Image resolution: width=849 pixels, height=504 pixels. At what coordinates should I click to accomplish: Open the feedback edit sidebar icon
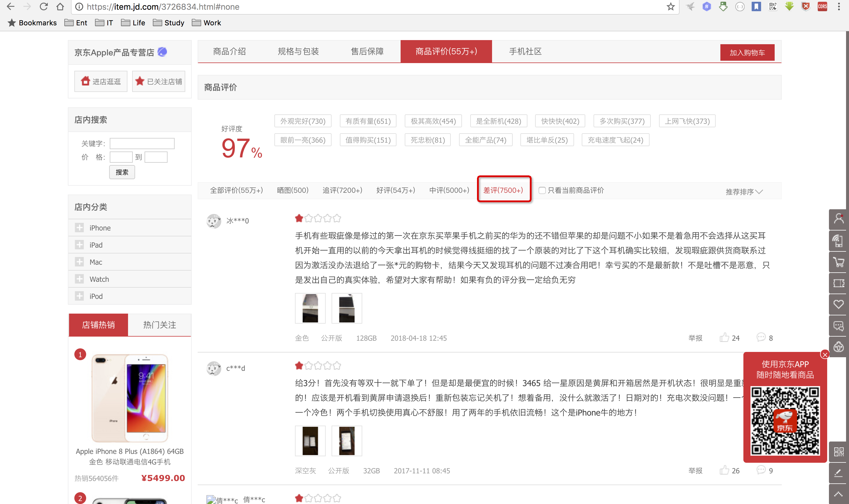838,473
